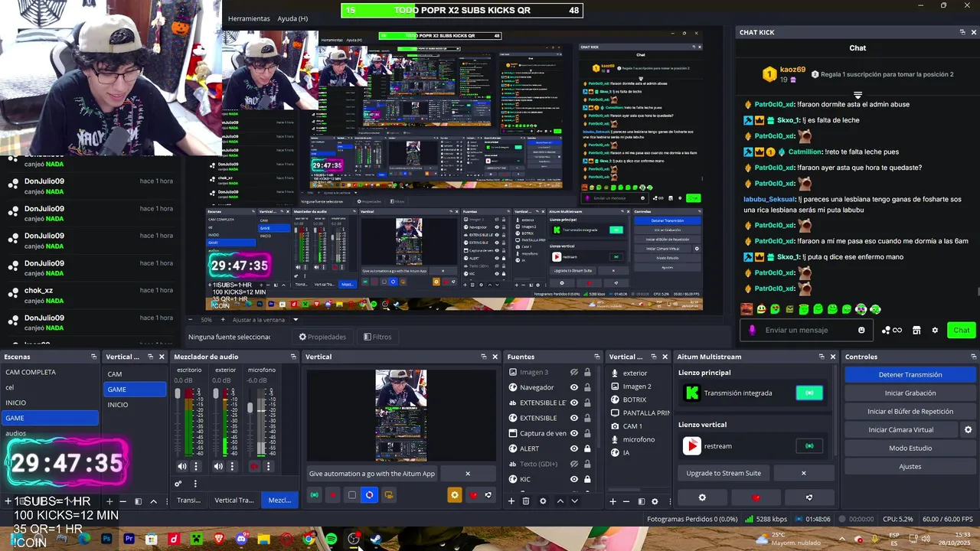This screenshot has width=980, height=551.
Task: Hide the ALERT source
Action: pyautogui.click(x=573, y=448)
